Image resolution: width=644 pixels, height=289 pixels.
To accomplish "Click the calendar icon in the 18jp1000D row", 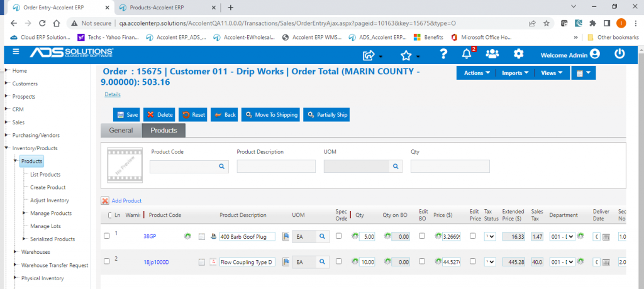I will click(x=606, y=263).
